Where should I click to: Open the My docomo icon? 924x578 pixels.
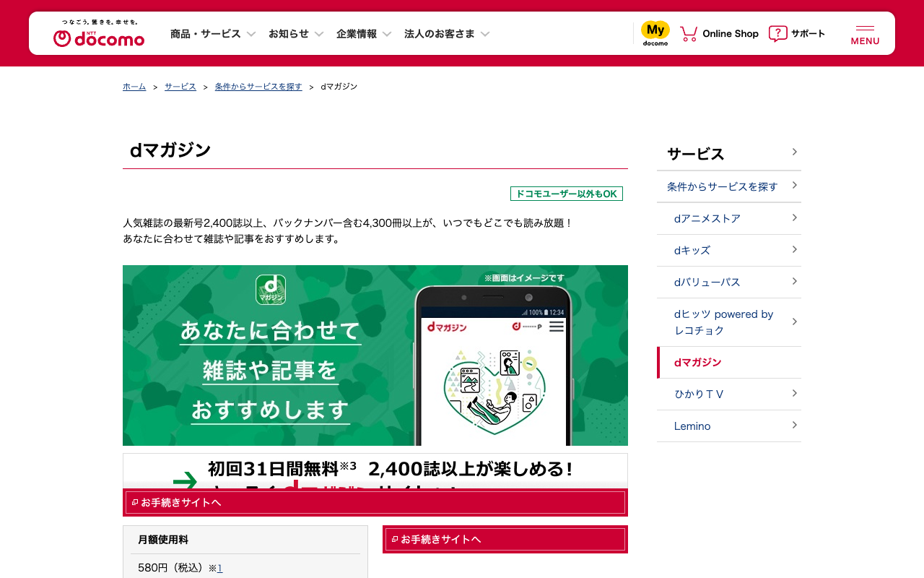click(x=655, y=33)
